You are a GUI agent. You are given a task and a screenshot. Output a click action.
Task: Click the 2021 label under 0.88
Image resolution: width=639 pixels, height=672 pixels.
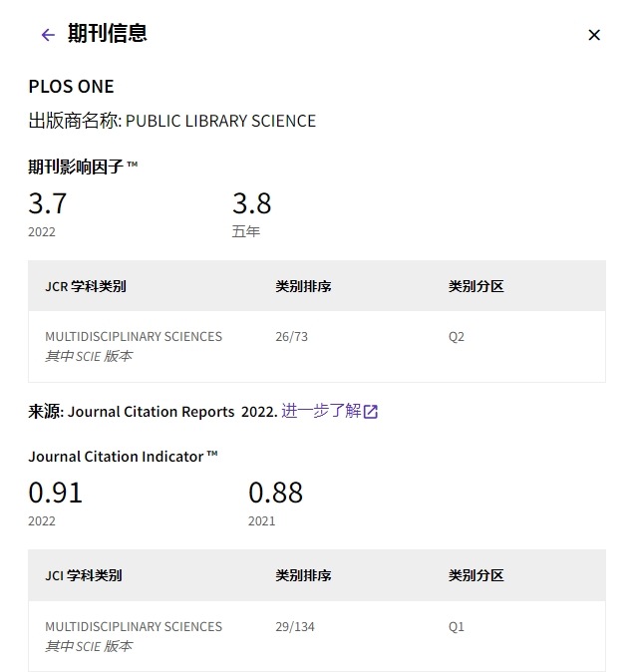point(262,521)
